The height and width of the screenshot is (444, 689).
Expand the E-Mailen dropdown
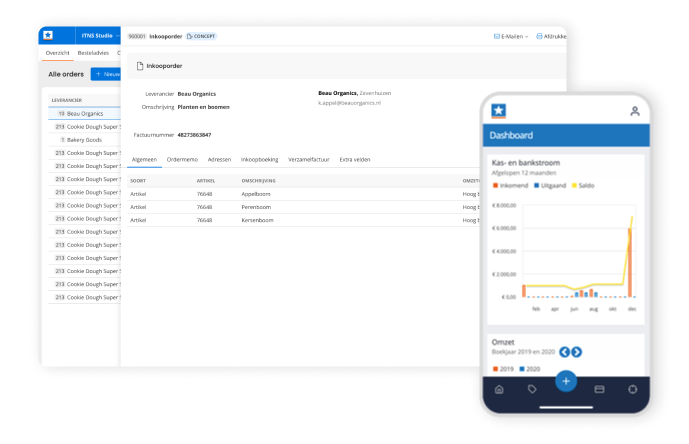click(510, 36)
